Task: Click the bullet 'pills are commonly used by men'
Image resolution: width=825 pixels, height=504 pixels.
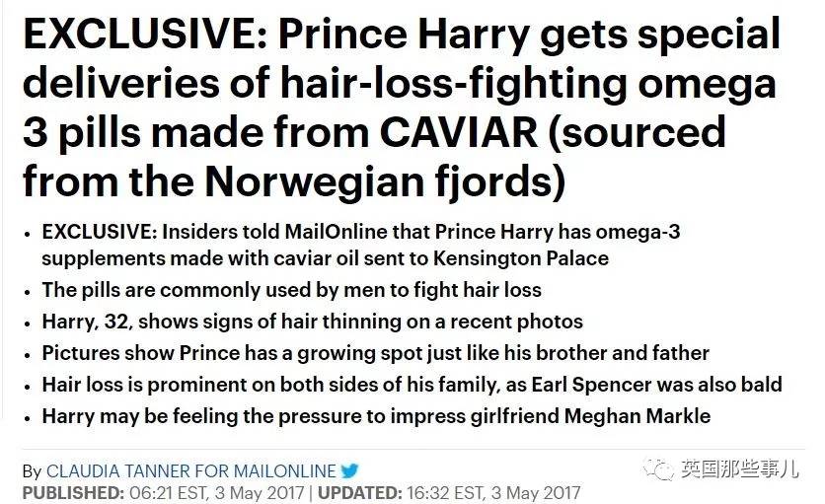Action: 291,290
